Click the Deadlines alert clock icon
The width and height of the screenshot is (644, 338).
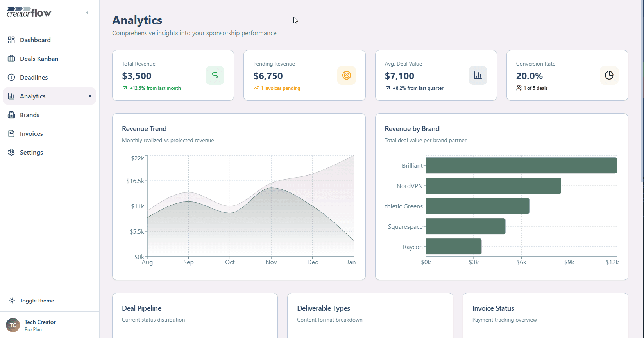[11, 77]
